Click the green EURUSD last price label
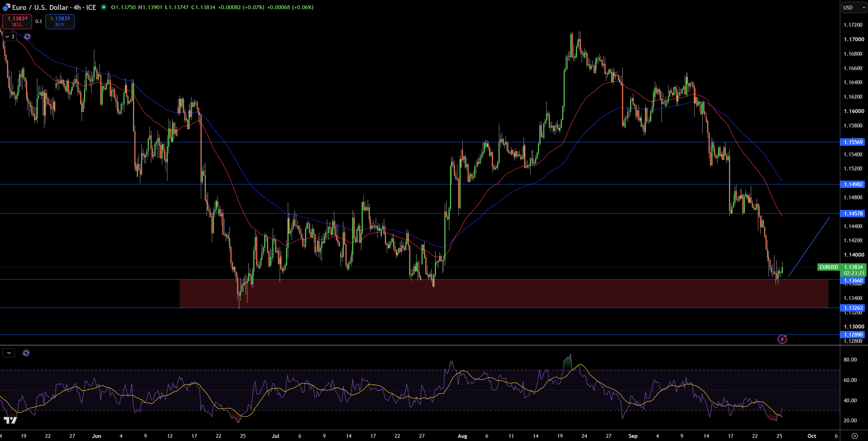Viewport: 868px width, 441px height. 842,267
